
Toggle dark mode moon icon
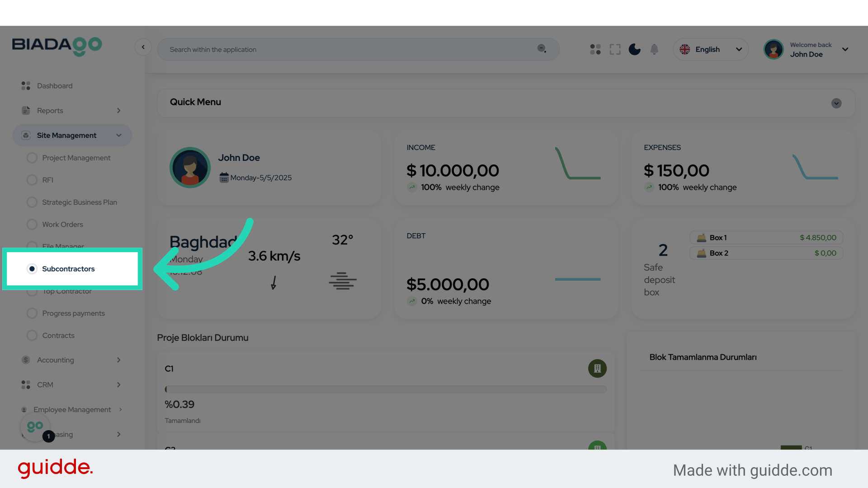[x=635, y=49]
